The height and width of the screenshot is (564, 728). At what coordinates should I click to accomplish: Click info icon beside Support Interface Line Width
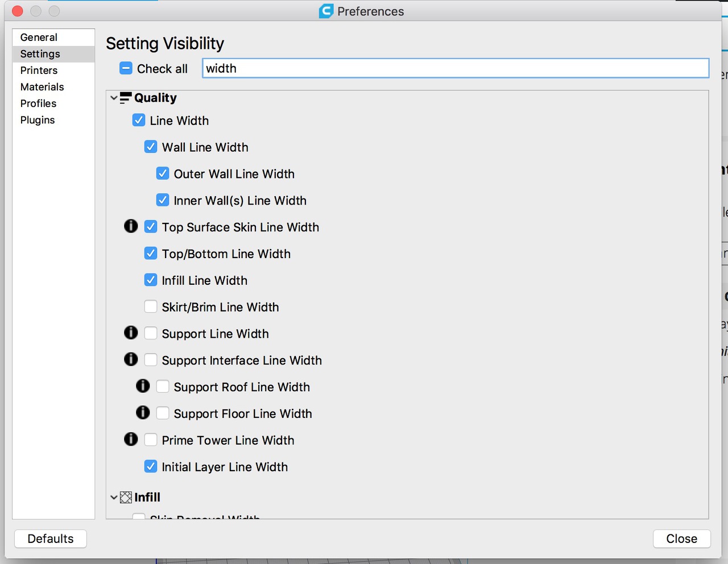click(131, 359)
